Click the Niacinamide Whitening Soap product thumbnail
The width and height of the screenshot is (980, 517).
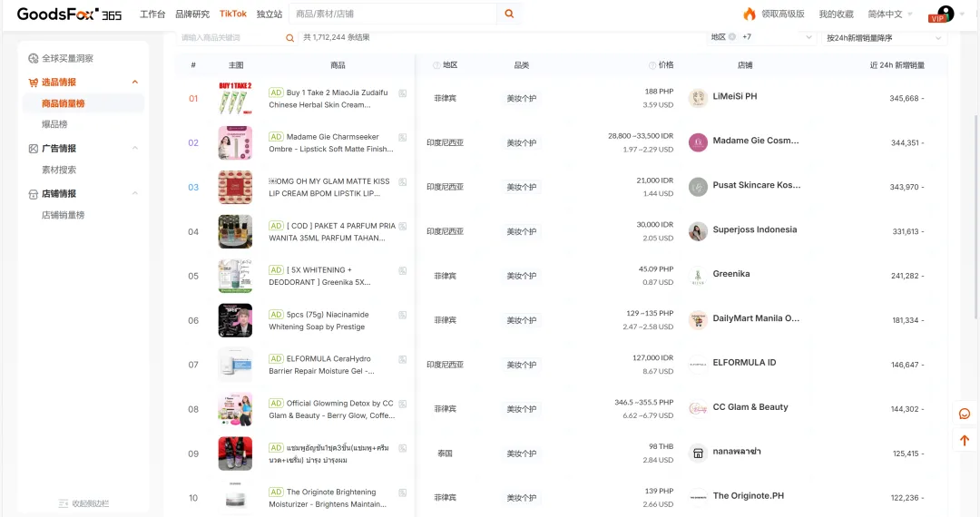(x=235, y=320)
